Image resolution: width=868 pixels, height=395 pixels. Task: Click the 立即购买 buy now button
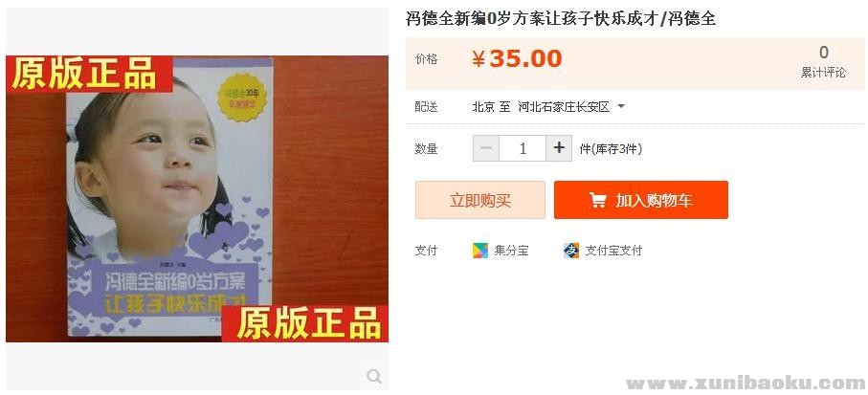tap(480, 200)
